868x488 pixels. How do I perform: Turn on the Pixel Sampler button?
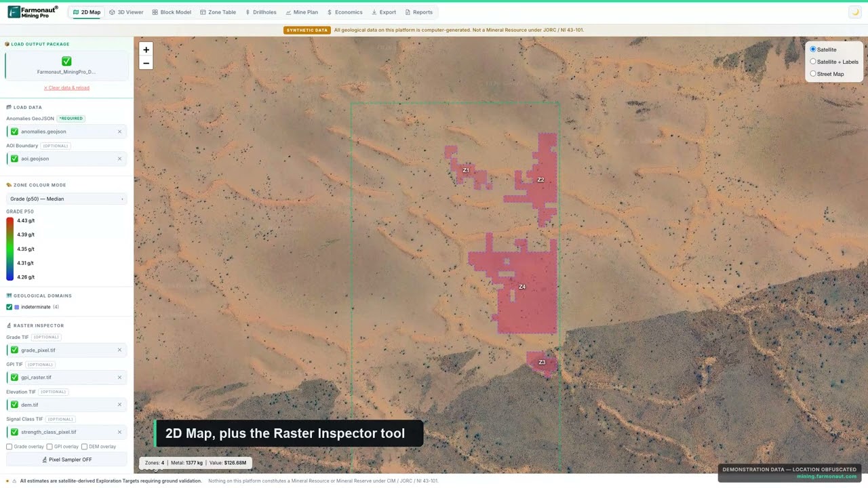(x=66, y=460)
